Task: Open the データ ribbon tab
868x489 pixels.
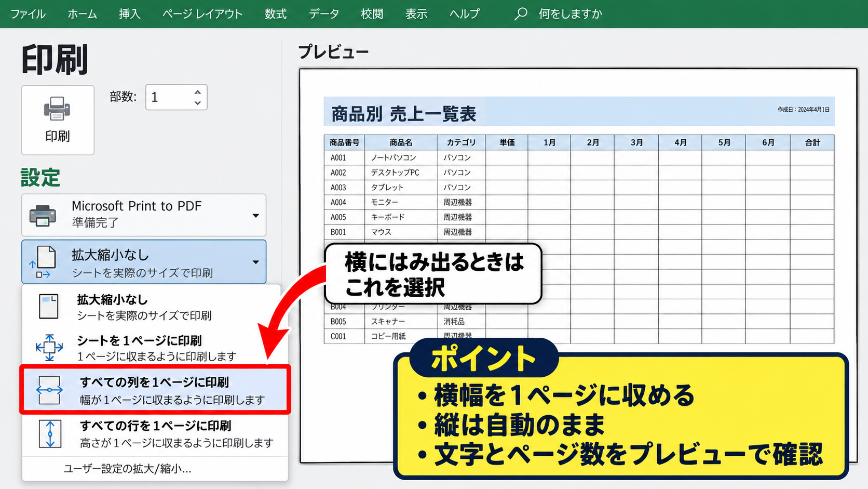Action: click(x=324, y=14)
